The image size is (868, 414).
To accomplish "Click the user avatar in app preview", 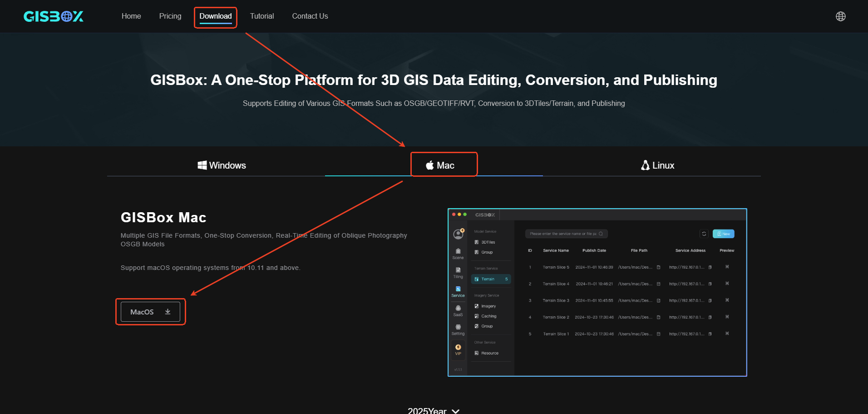I will click(458, 234).
